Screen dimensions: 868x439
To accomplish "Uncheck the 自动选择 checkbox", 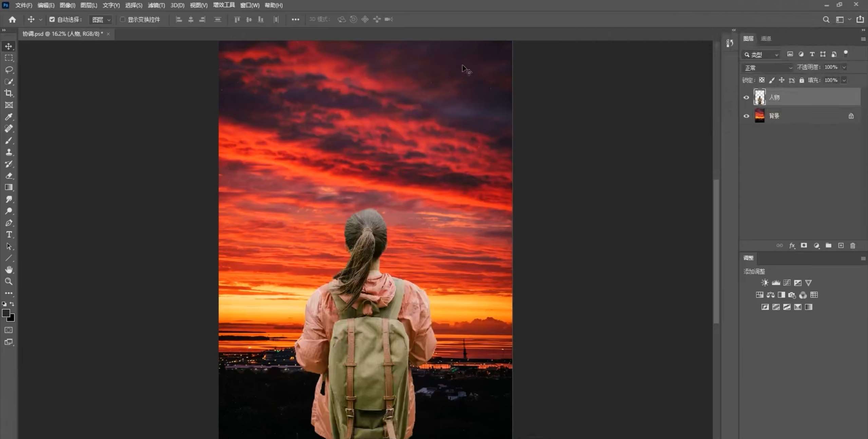I will coord(52,19).
